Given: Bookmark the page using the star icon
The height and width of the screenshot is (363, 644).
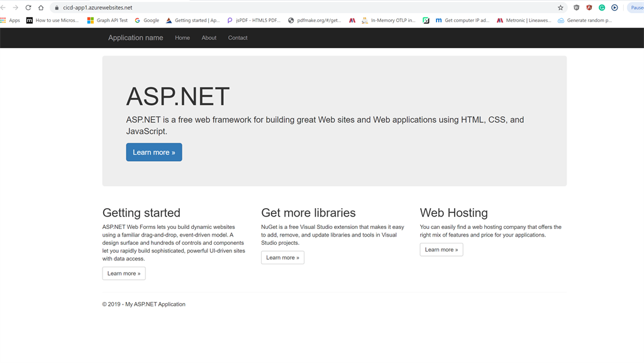Looking at the screenshot, I should [x=560, y=8].
